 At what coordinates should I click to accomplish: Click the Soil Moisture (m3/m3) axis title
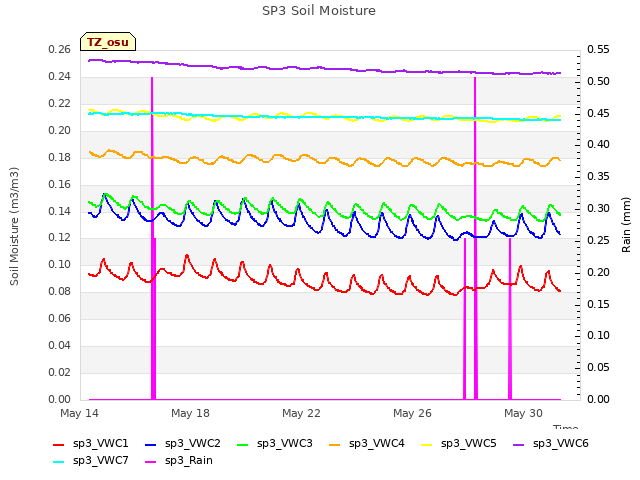14,226
